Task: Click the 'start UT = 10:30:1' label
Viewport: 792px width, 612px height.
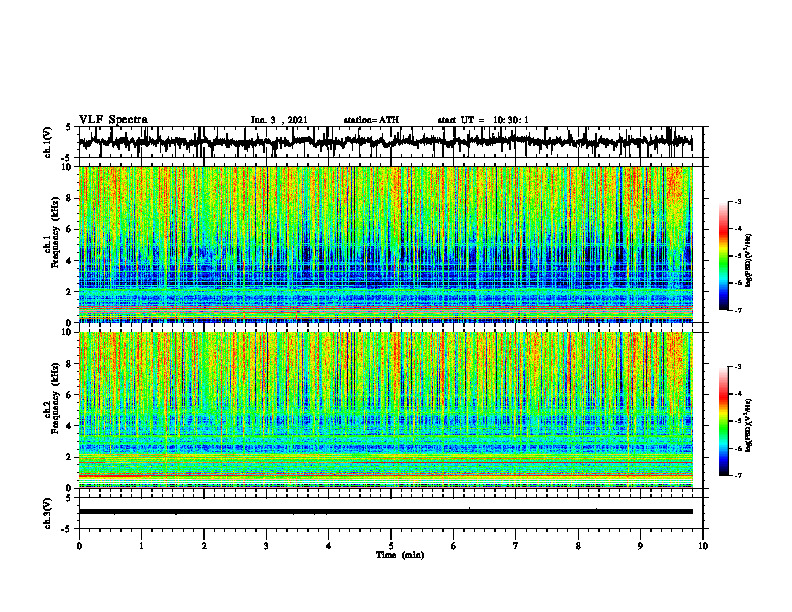Action: click(x=483, y=120)
